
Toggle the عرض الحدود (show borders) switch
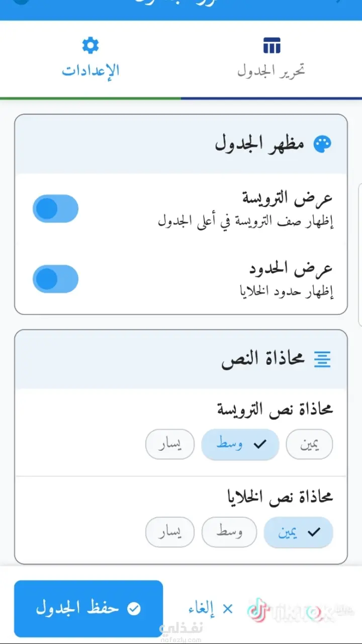[55, 279]
